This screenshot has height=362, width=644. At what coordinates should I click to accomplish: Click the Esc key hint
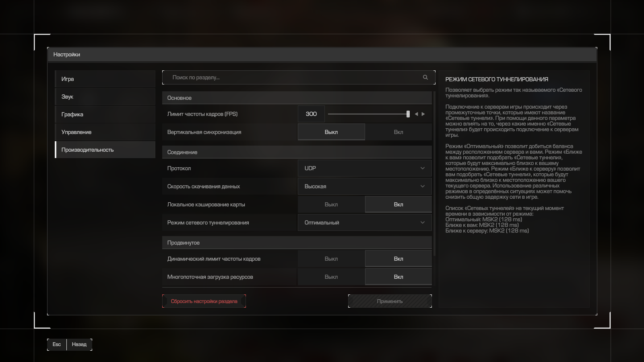pos(57,344)
